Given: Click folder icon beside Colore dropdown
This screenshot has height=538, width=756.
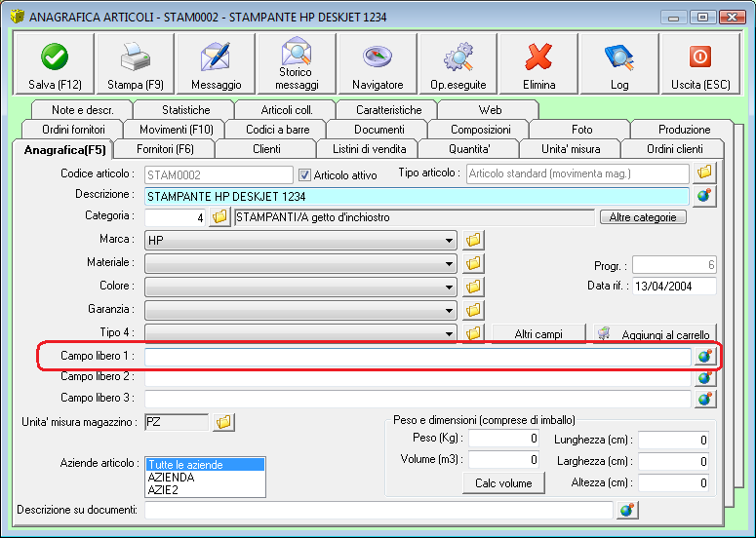Looking at the screenshot, I should pyautogui.click(x=473, y=287).
